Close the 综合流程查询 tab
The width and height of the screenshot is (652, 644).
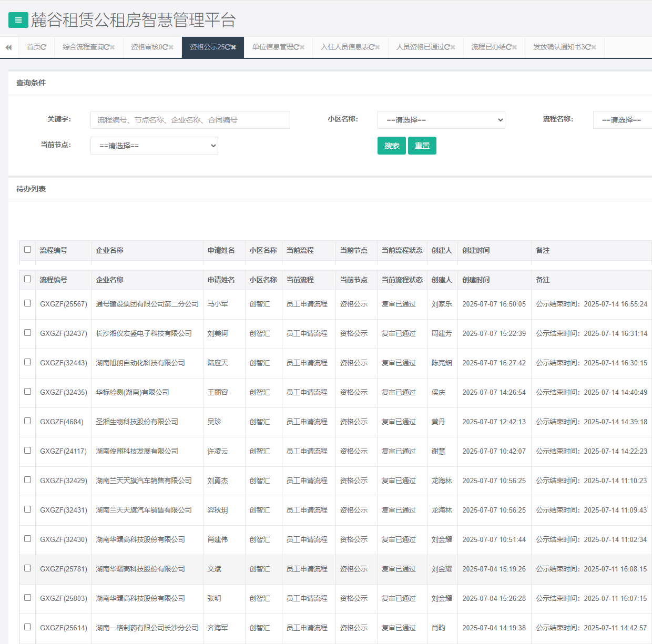point(112,47)
